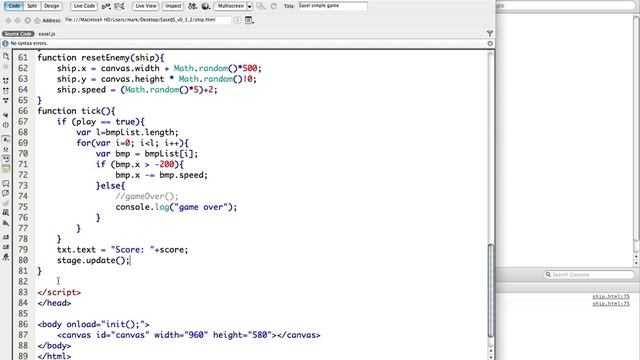The width and height of the screenshot is (640, 360).
Task: Click the "var l=bmpList.length;" line
Action: (127, 132)
